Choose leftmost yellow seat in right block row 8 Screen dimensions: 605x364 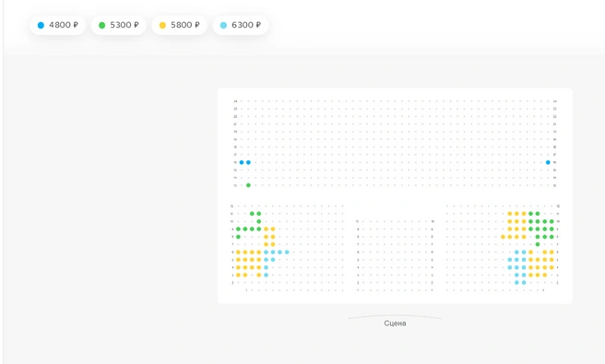(503, 237)
